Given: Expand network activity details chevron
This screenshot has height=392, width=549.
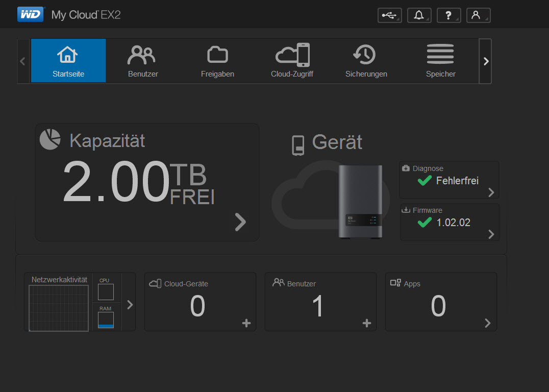Looking at the screenshot, I should coord(130,304).
